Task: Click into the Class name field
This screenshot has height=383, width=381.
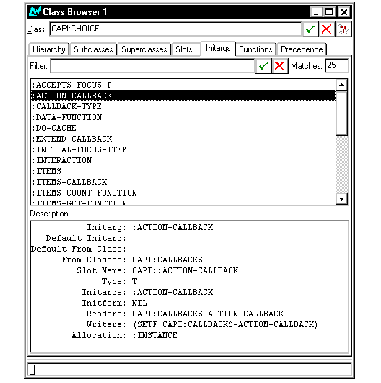Action: 175,29
